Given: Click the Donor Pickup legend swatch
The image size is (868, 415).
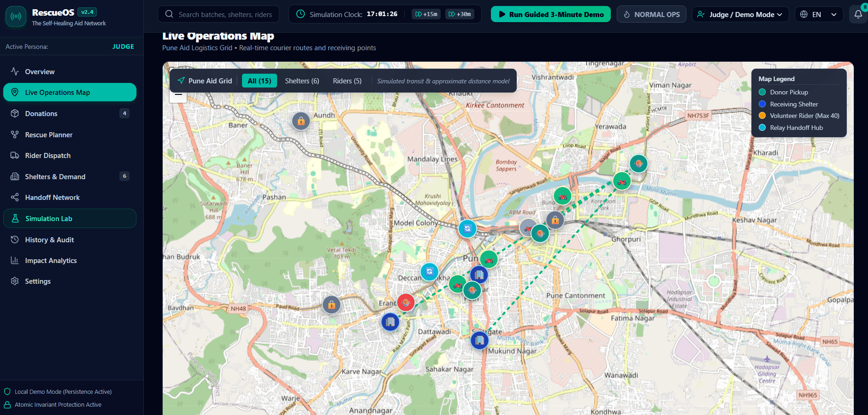Looking at the screenshot, I should [762, 92].
